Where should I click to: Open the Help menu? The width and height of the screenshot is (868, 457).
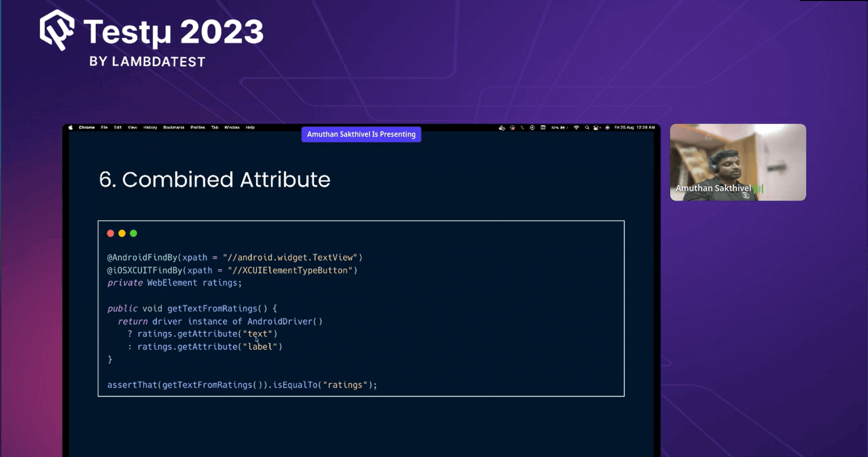coord(250,128)
